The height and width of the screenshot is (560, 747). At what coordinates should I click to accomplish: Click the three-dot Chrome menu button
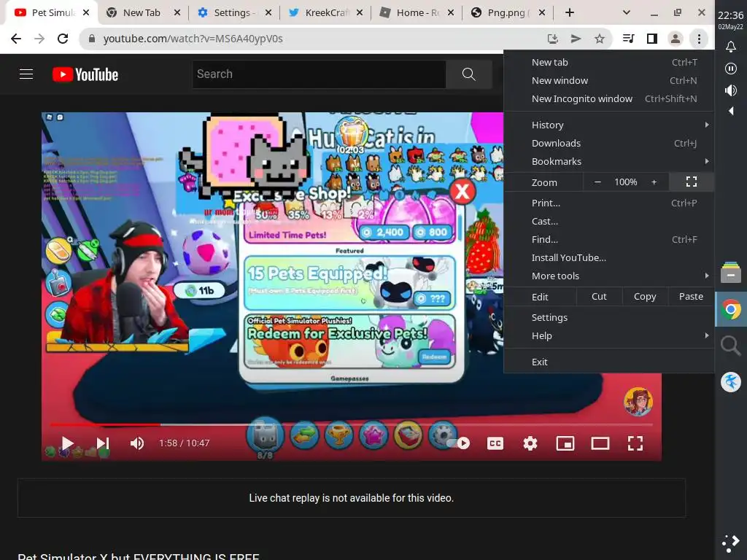pyautogui.click(x=699, y=39)
